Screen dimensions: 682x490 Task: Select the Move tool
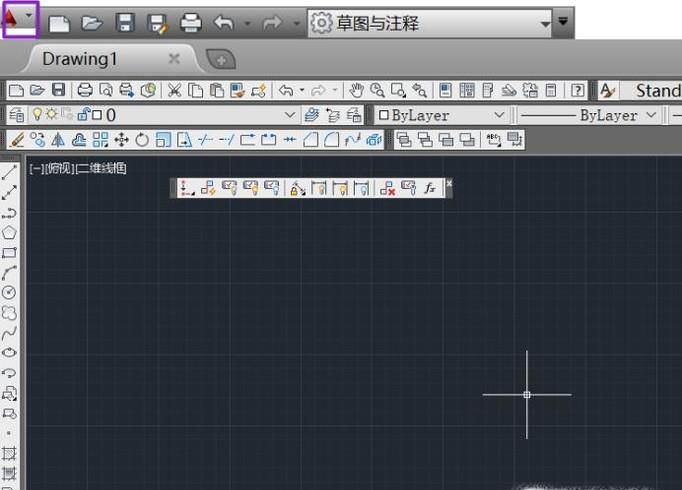(121, 140)
